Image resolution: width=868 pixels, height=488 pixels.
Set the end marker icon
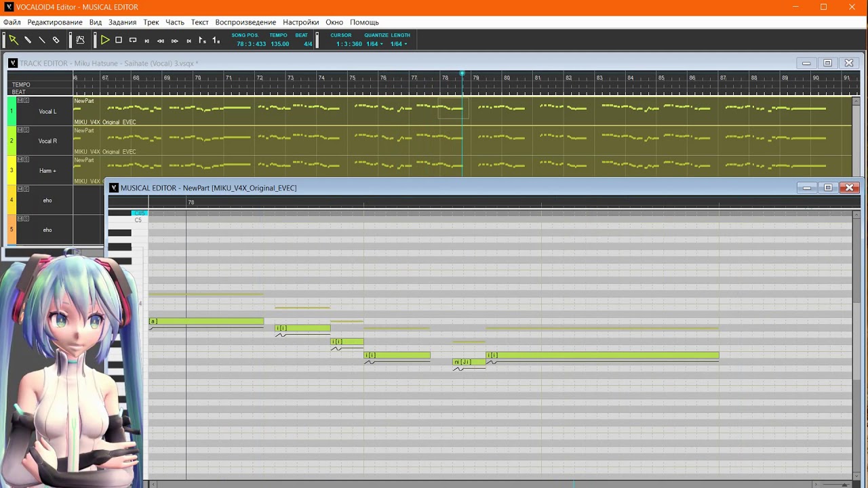click(x=216, y=40)
